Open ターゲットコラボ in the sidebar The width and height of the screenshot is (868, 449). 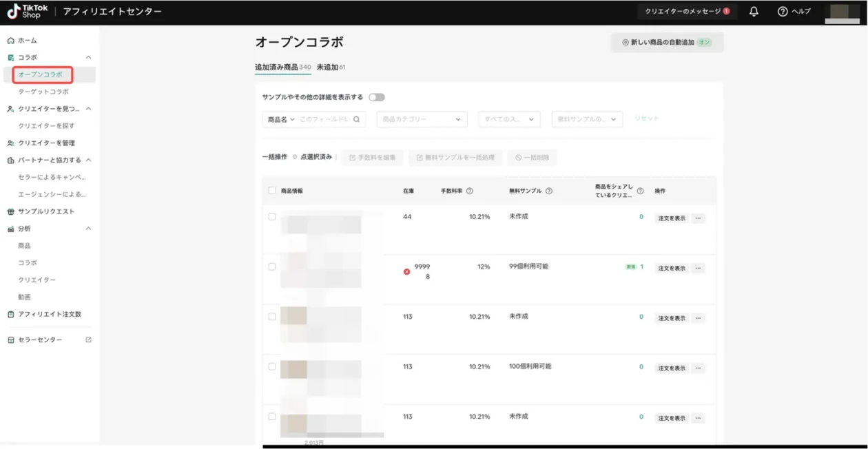(x=43, y=92)
